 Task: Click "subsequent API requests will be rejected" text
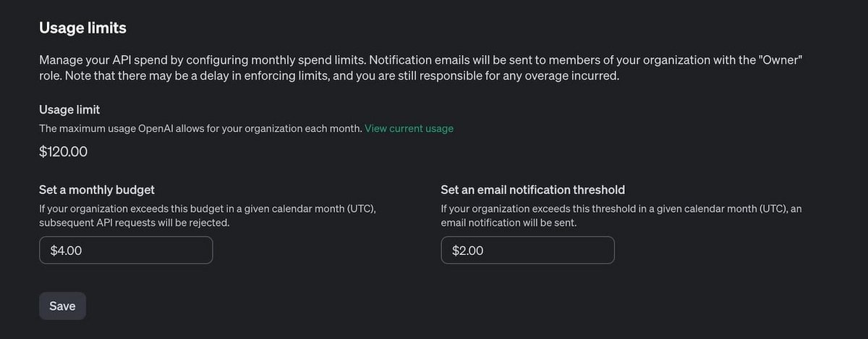tap(134, 222)
